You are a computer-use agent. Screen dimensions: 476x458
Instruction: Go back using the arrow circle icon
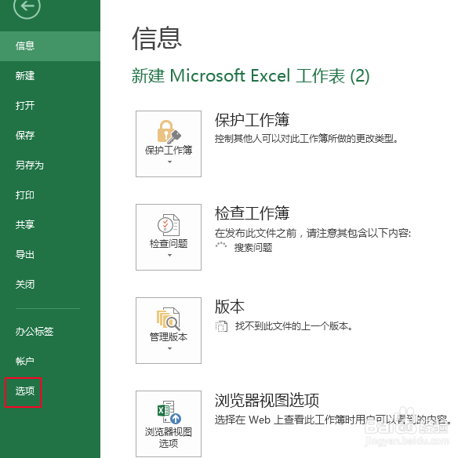click(x=27, y=7)
